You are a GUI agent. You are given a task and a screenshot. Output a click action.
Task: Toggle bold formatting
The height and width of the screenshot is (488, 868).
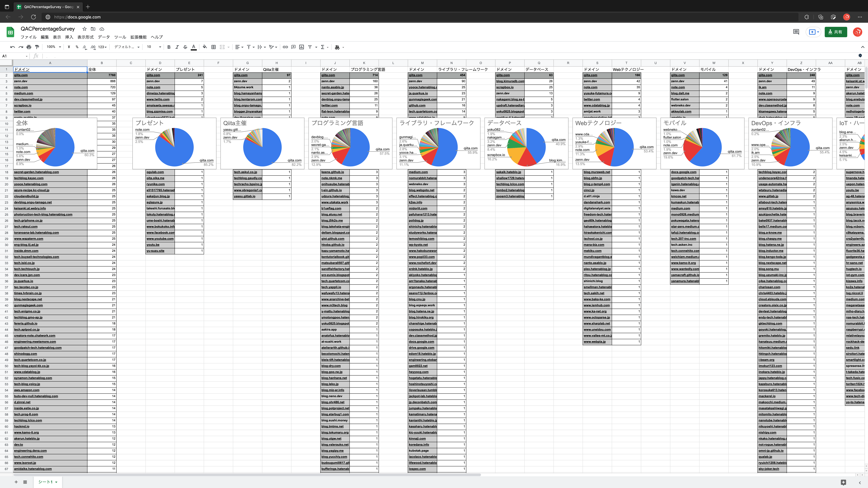[169, 47]
